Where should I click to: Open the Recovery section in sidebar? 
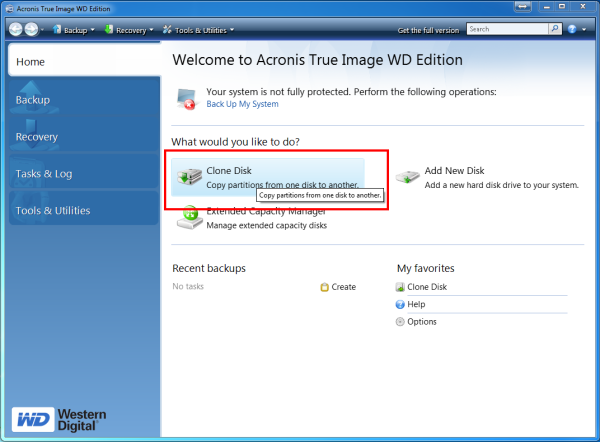coord(80,137)
